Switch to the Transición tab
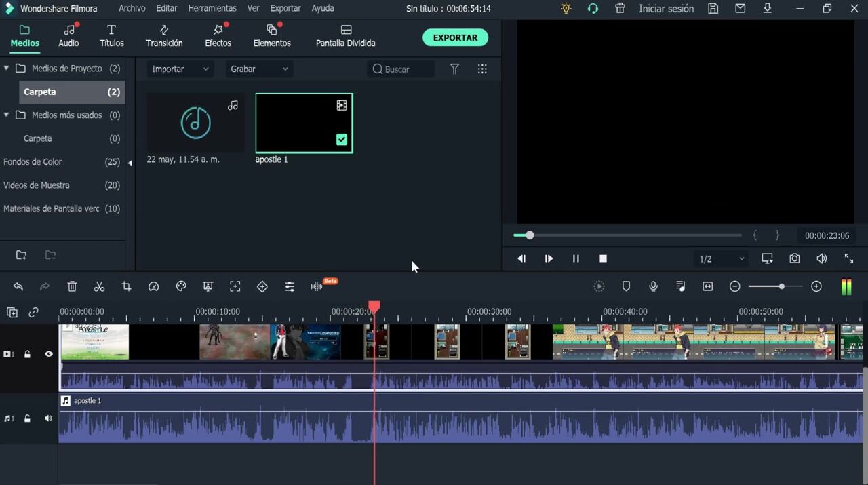The width and height of the screenshot is (868, 485). coord(164,36)
